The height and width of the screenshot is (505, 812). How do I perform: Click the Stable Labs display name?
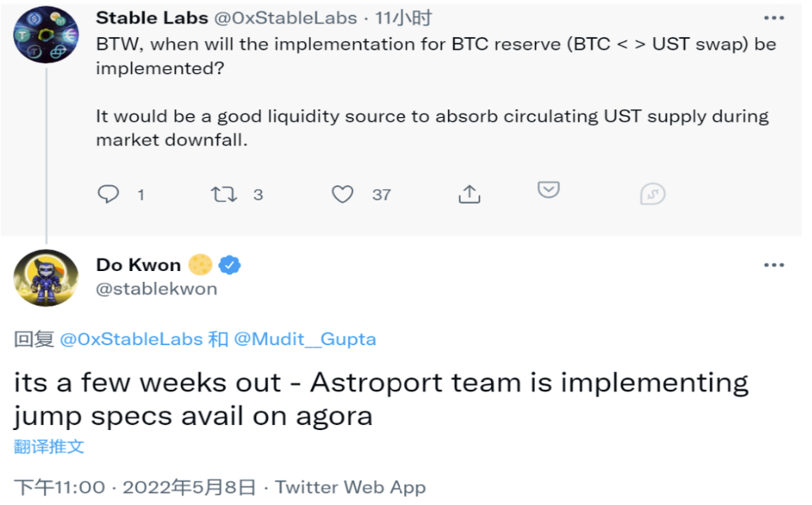(x=152, y=19)
